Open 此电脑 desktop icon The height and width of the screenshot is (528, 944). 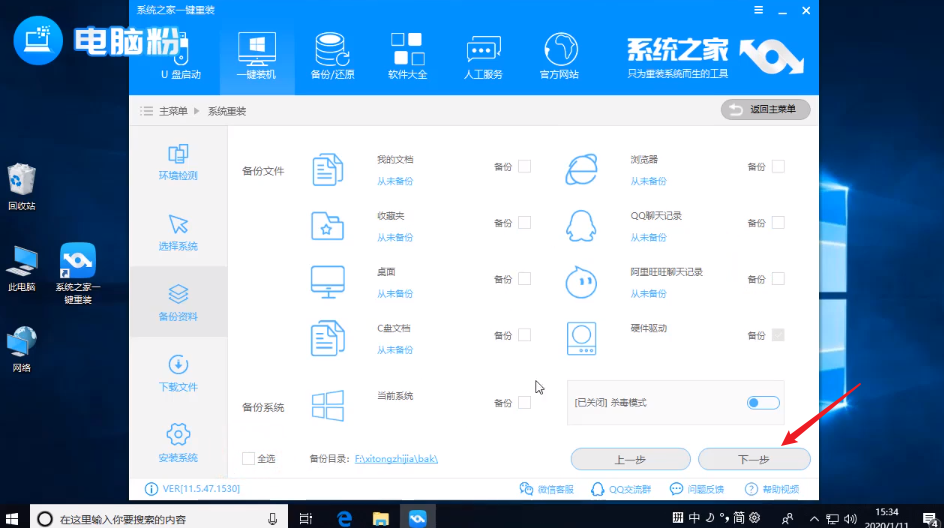pos(22,269)
